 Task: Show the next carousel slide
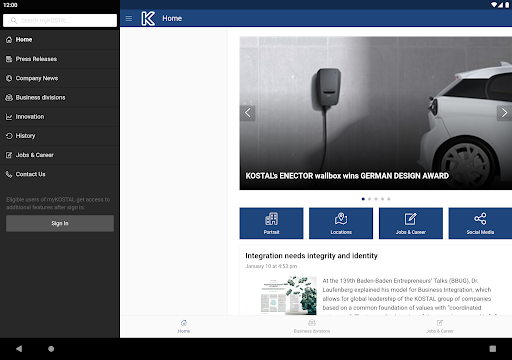click(504, 113)
